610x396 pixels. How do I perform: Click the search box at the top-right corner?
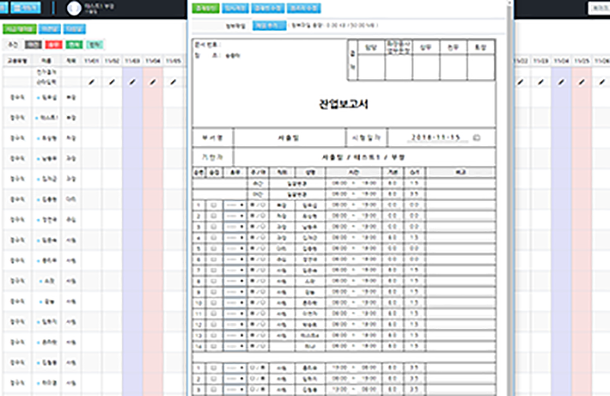(x=599, y=8)
